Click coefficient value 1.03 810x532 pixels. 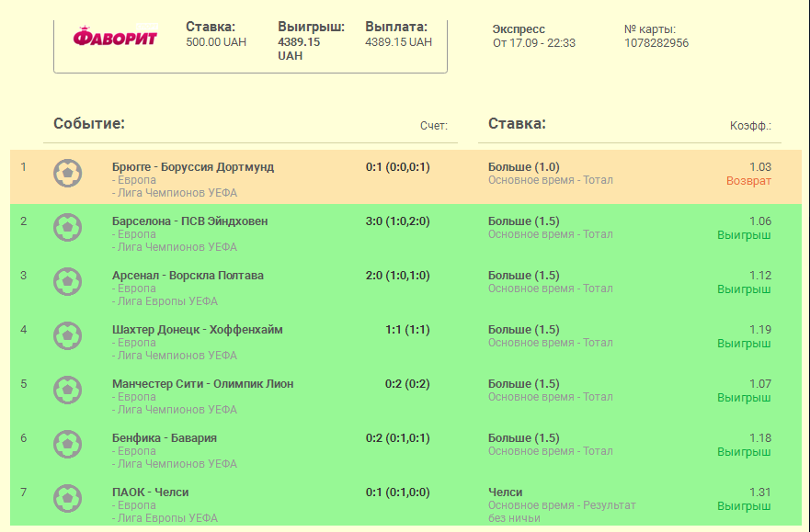760,167
